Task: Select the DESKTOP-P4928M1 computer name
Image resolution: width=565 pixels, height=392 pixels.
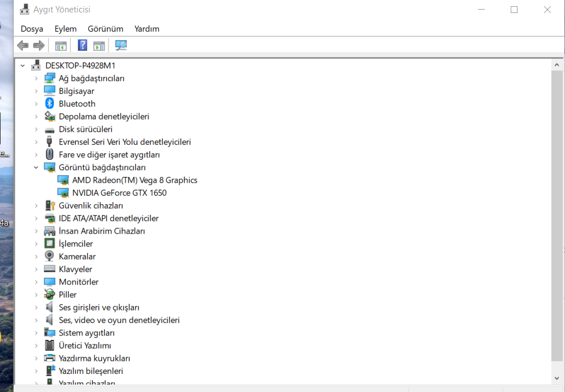Action: tap(80, 66)
